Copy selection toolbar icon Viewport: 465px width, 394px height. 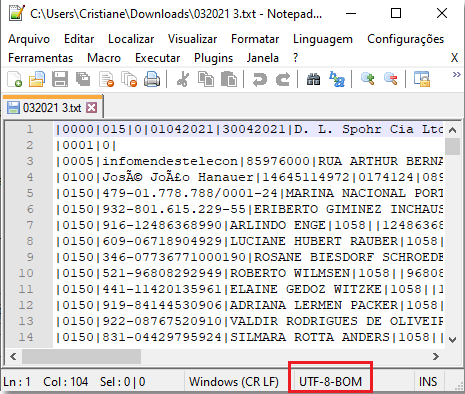206,79
